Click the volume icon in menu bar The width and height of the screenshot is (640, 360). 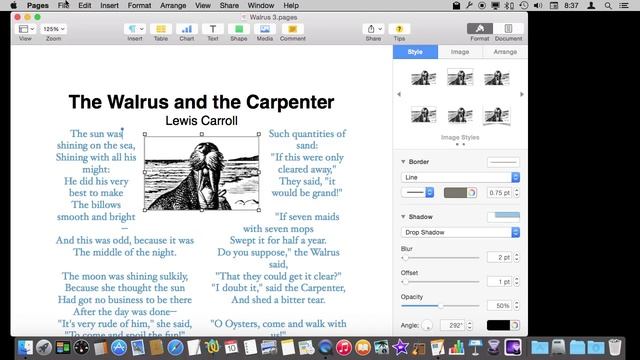point(538,5)
